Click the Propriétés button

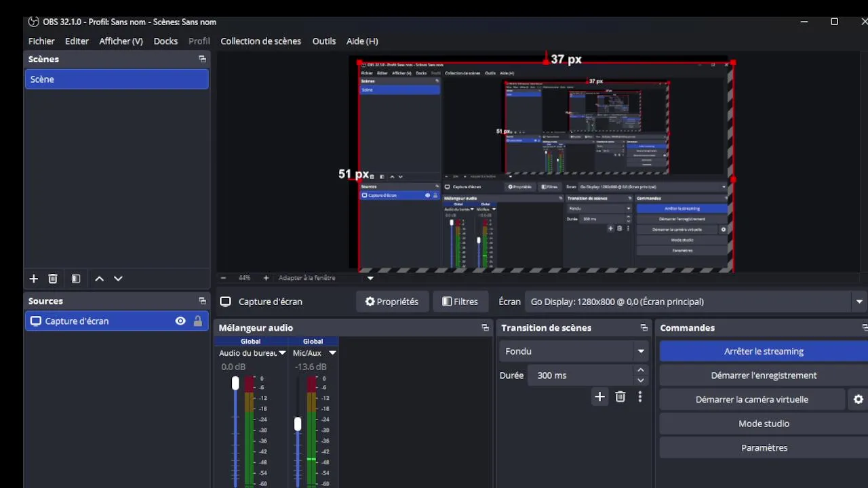[392, 302]
